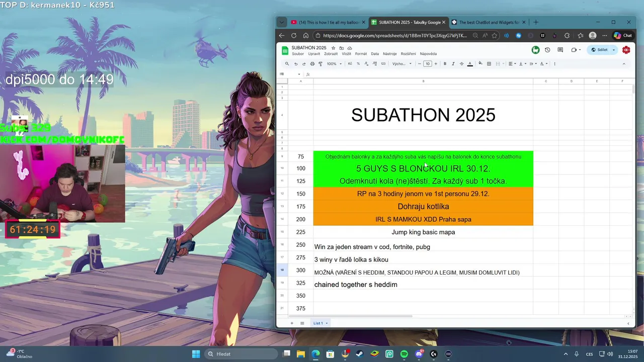Toggle bold formatting
The width and height of the screenshot is (644, 362).
click(445, 64)
